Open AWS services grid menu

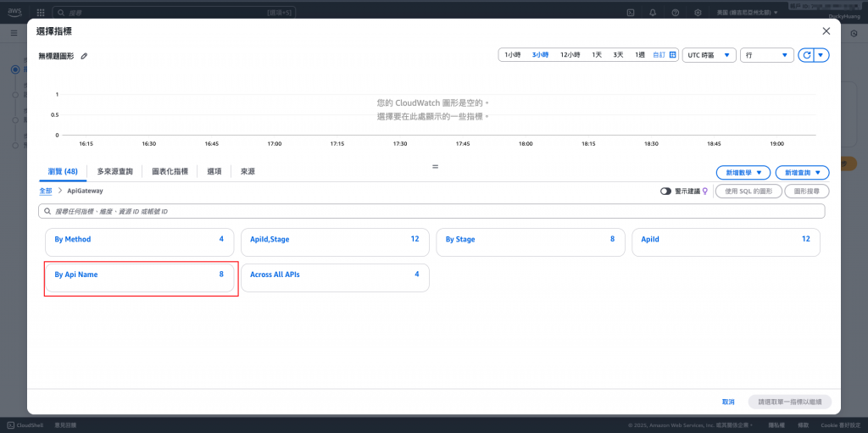tap(41, 12)
